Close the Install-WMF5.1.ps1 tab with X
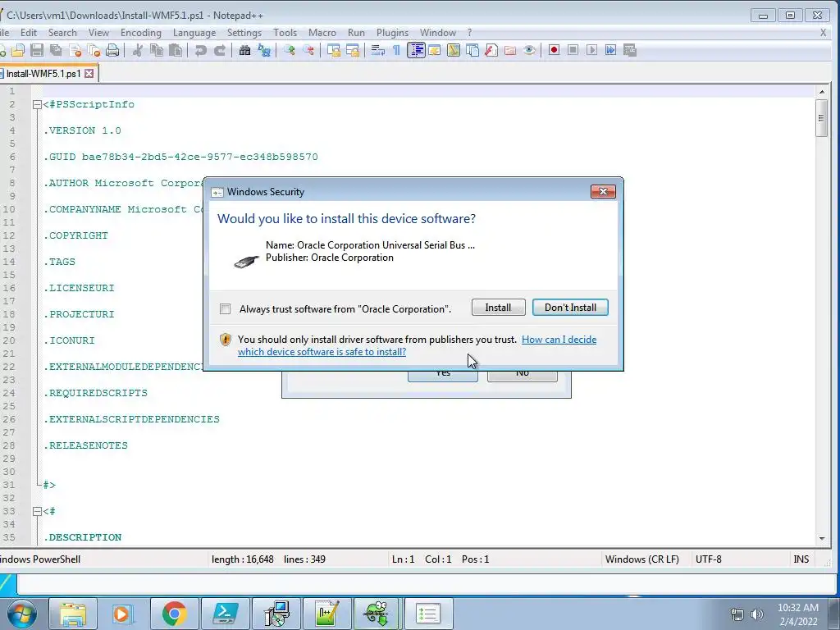This screenshot has height=630, width=840. (x=89, y=73)
